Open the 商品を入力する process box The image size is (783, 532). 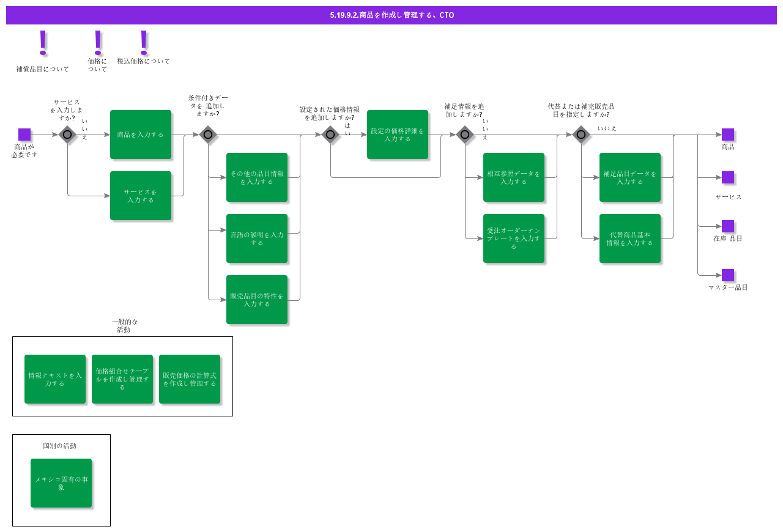coord(141,135)
